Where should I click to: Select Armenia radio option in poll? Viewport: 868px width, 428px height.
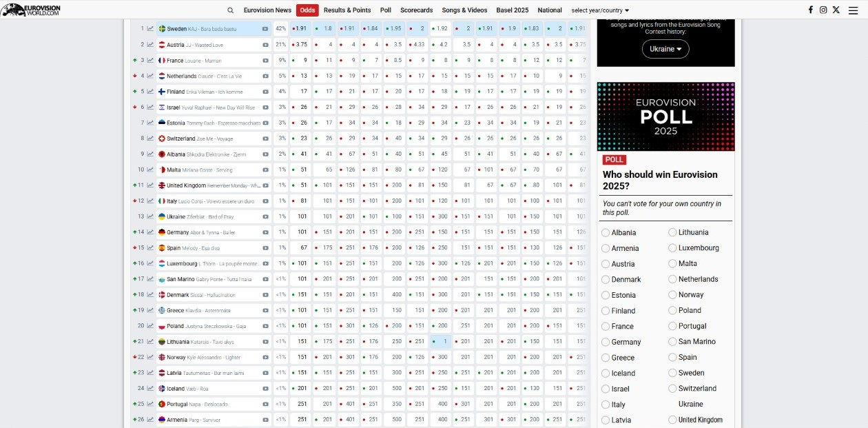pos(606,248)
